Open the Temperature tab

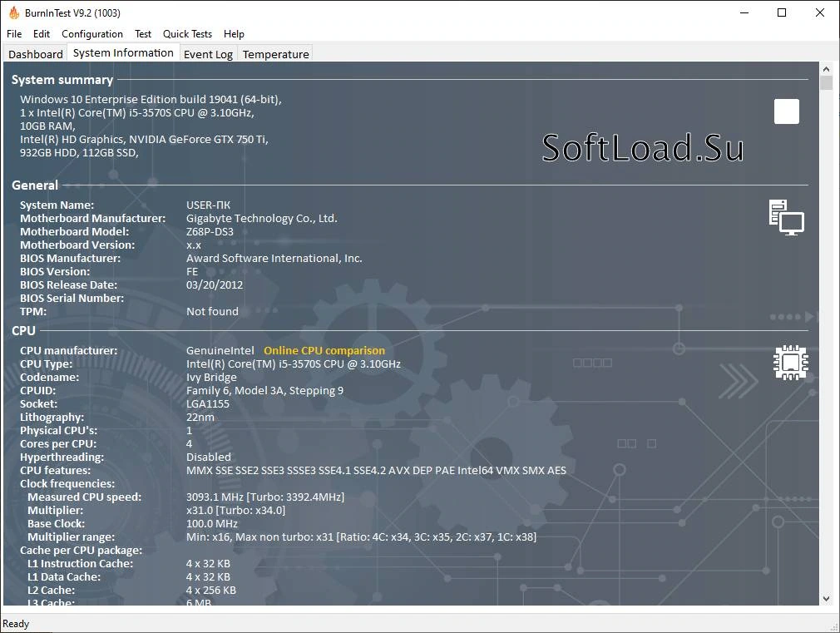276,54
